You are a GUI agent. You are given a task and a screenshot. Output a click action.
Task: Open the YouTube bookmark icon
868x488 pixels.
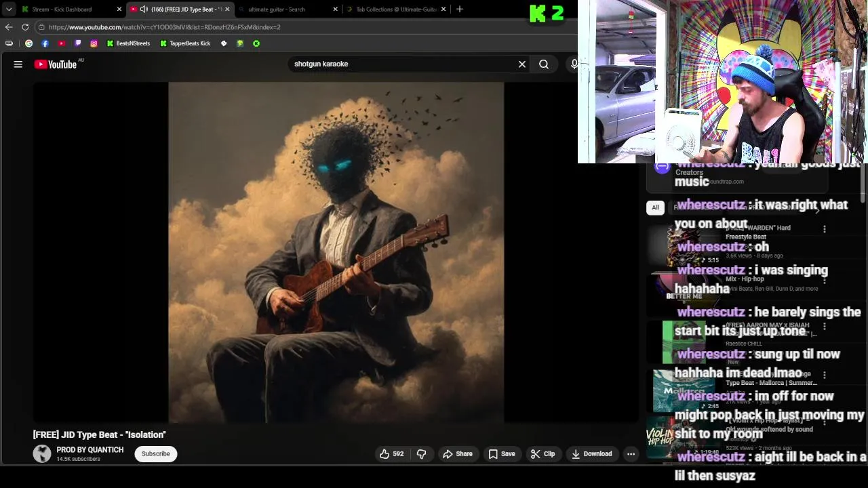click(x=61, y=43)
